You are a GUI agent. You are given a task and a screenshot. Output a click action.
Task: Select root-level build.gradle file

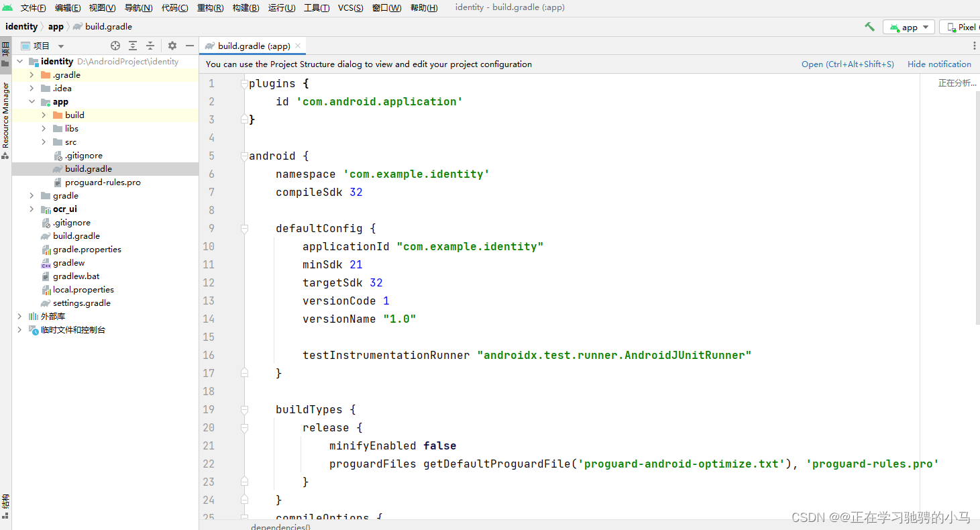(x=76, y=235)
